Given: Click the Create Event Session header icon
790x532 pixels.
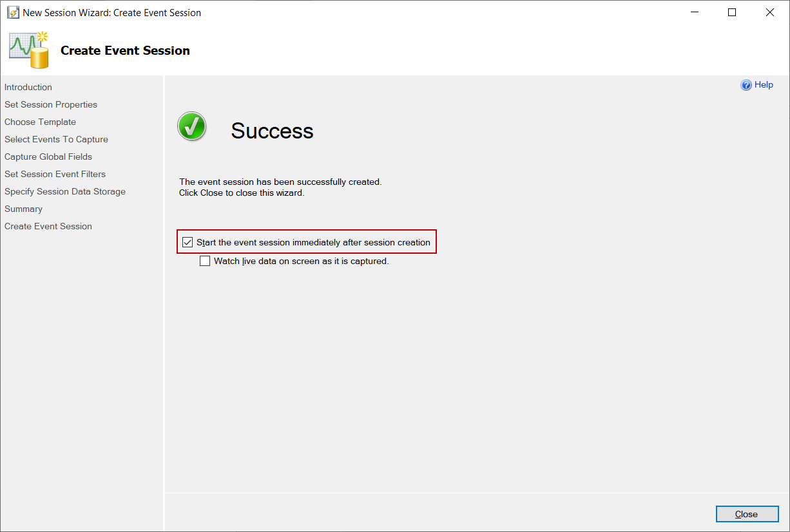Looking at the screenshot, I should (x=30, y=50).
